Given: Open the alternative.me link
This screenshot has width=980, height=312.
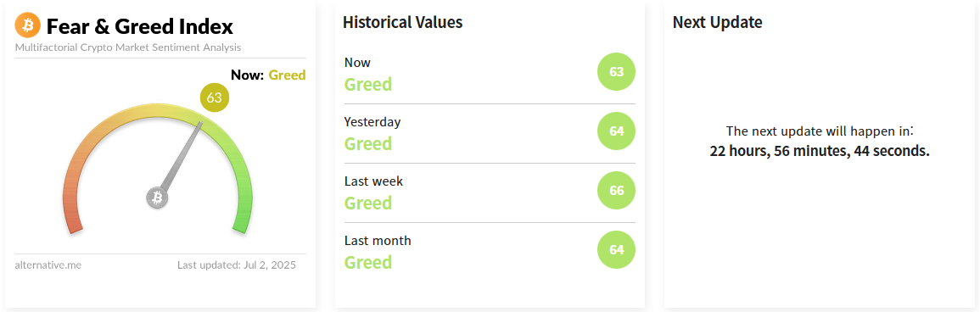Looking at the screenshot, I should [x=48, y=265].
